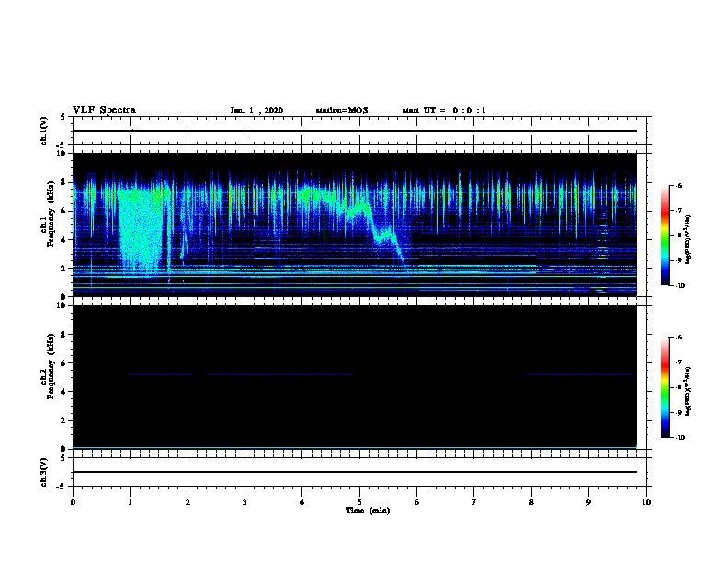Click the "5" upper tick of ch.1(V) panel
The height and width of the screenshot is (563, 728).
click(x=63, y=117)
